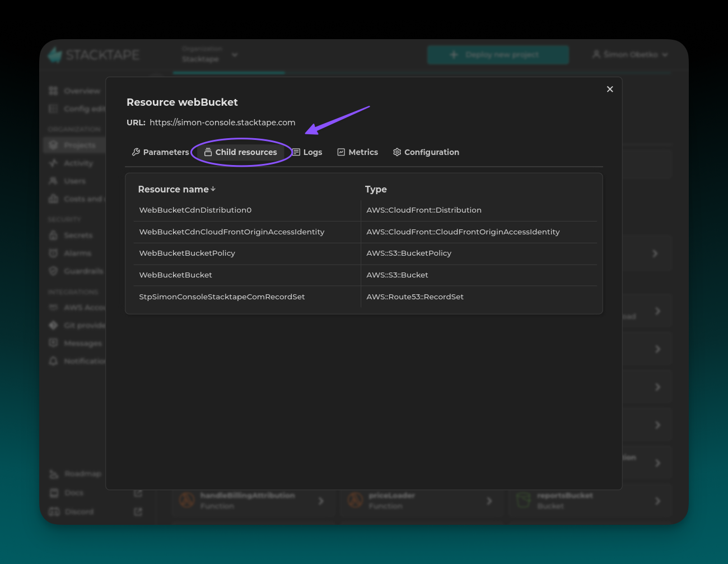Click the external-link icon beside Docs
This screenshot has height=564, width=728.
[138, 493]
